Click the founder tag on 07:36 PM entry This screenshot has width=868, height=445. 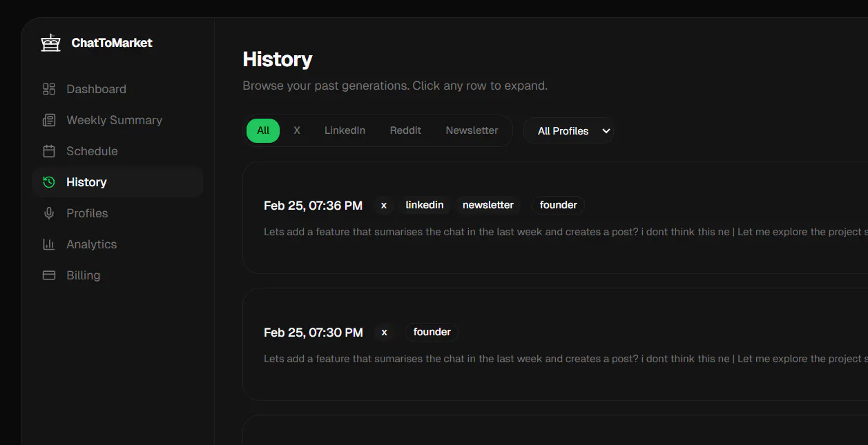click(x=559, y=205)
